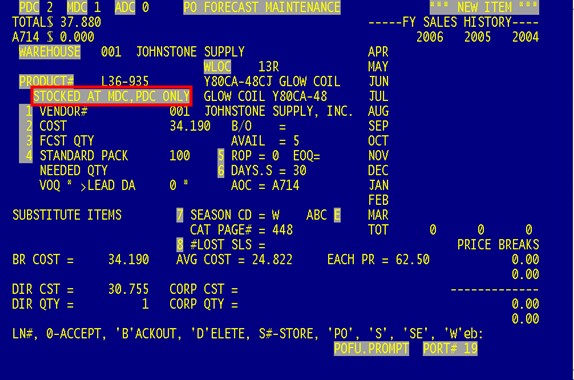Click line 5 marker beside ROP
The width and height of the screenshot is (574, 380).
pyautogui.click(x=221, y=156)
